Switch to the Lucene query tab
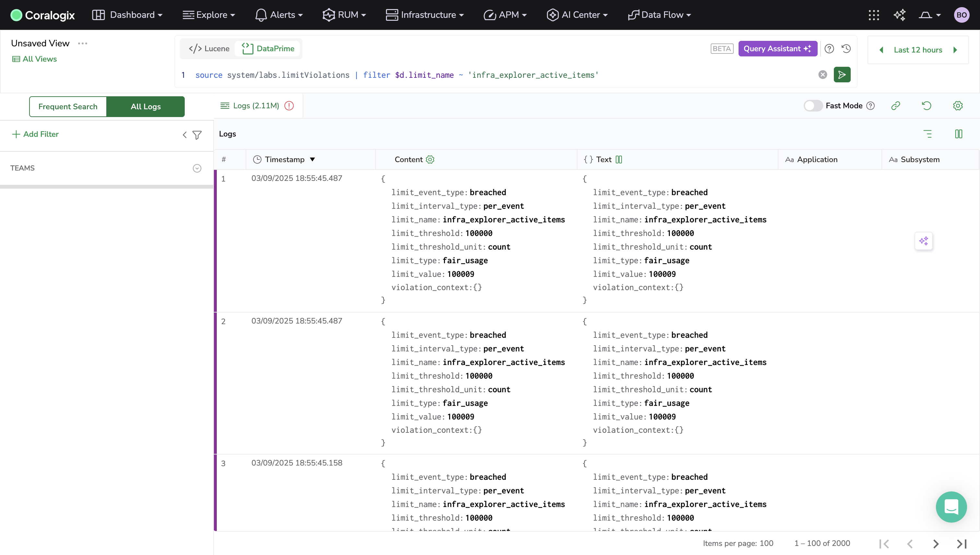This screenshot has width=980, height=555. 209,48
